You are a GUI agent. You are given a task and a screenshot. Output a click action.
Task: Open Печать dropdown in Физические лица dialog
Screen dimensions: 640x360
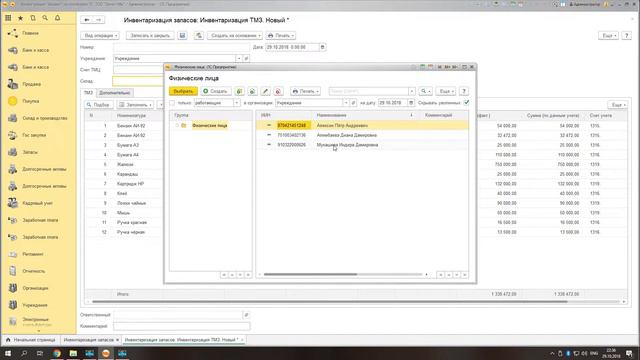click(305, 91)
